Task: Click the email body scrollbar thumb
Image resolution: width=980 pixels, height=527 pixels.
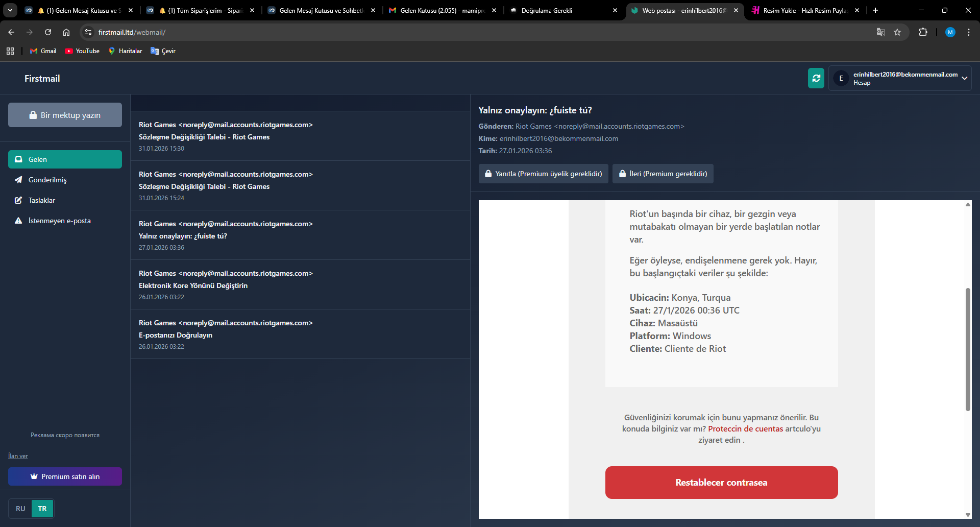Action: tap(968, 349)
